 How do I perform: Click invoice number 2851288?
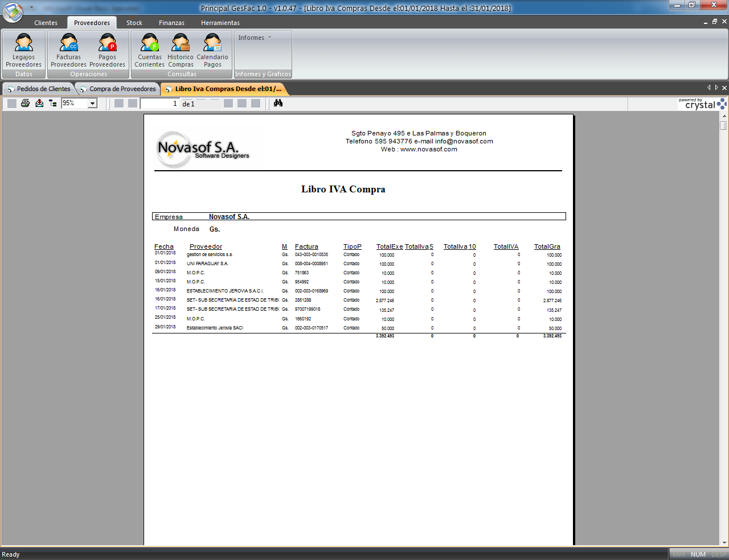303,300
